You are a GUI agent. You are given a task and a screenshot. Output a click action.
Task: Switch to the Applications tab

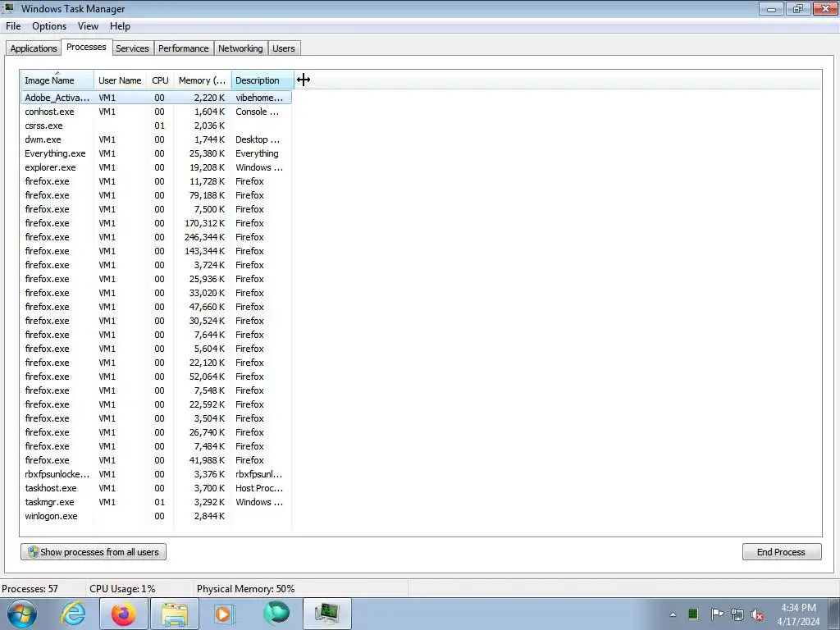pos(33,48)
